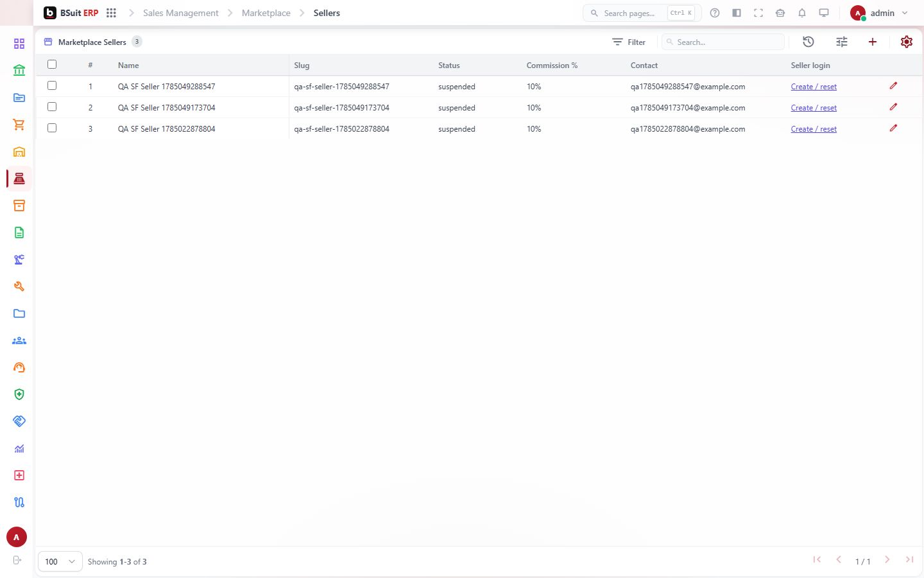Screen dimensions: 924x578
Task: Open dashboard icon in sidebar
Action: point(19,44)
